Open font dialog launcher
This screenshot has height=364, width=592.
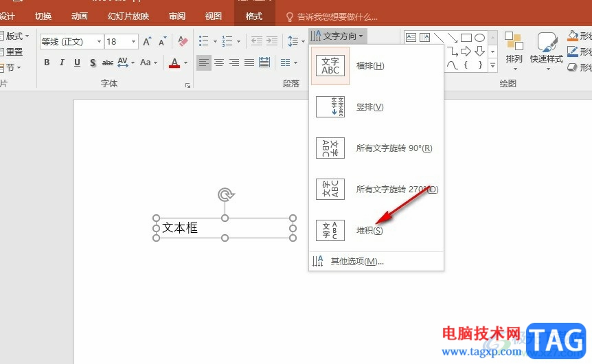(187, 86)
